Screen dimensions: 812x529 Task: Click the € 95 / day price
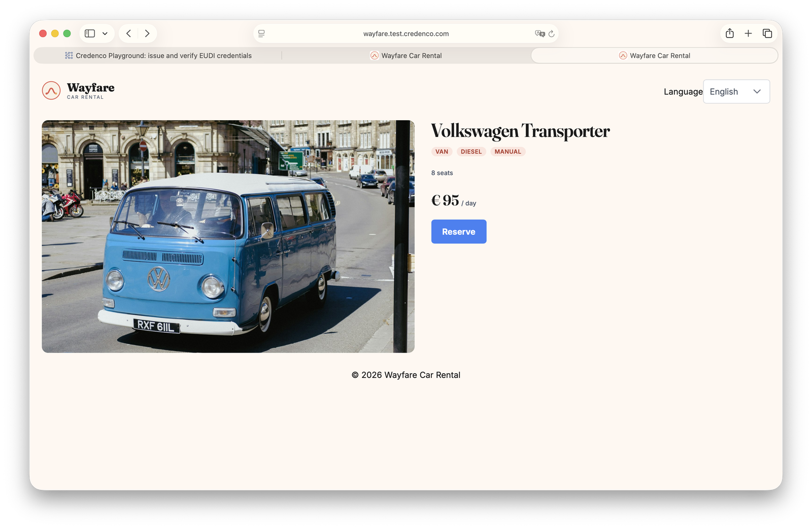(x=454, y=201)
